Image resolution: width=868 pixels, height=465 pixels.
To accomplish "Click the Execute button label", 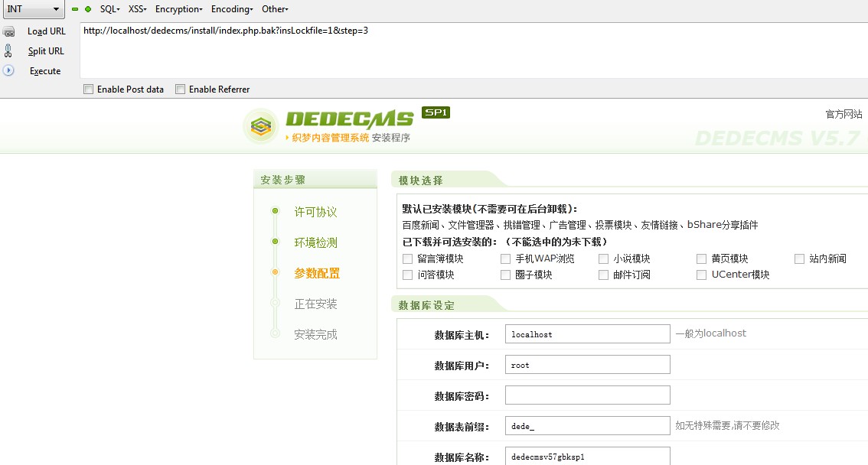I will click(x=45, y=71).
